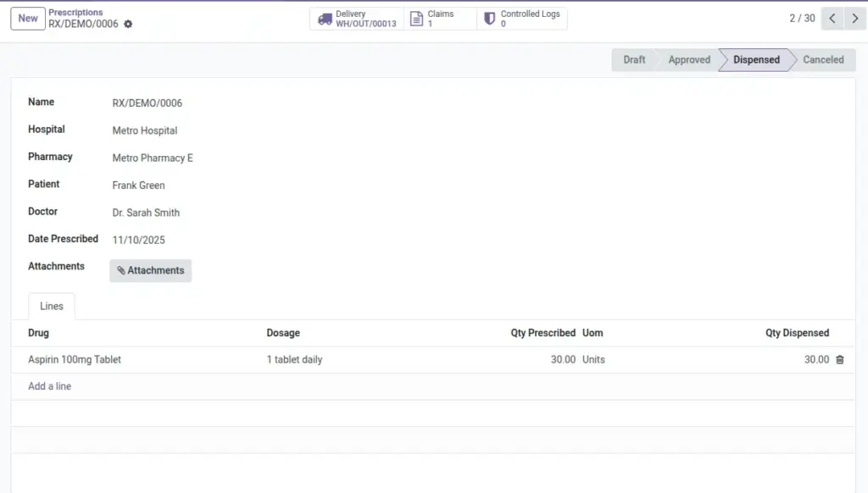Sort by Qty Prescribed column header
868x493 pixels.
click(543, 333)
